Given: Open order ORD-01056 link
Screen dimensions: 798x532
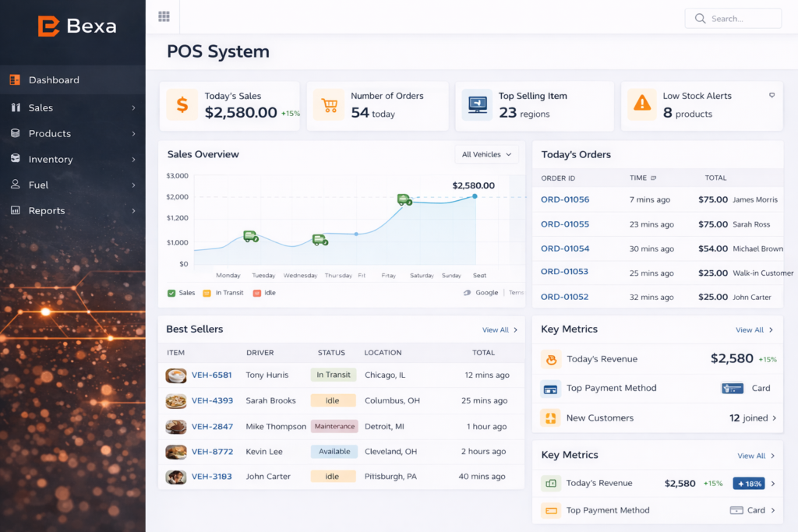Looking at the screenshot, I should pos(565,200).
